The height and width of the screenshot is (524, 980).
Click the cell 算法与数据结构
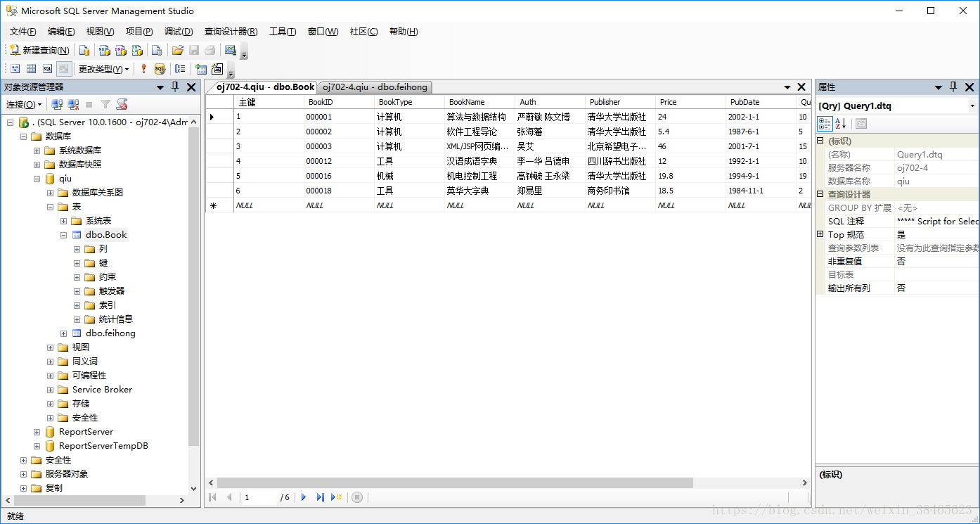[x=479, y=117]
